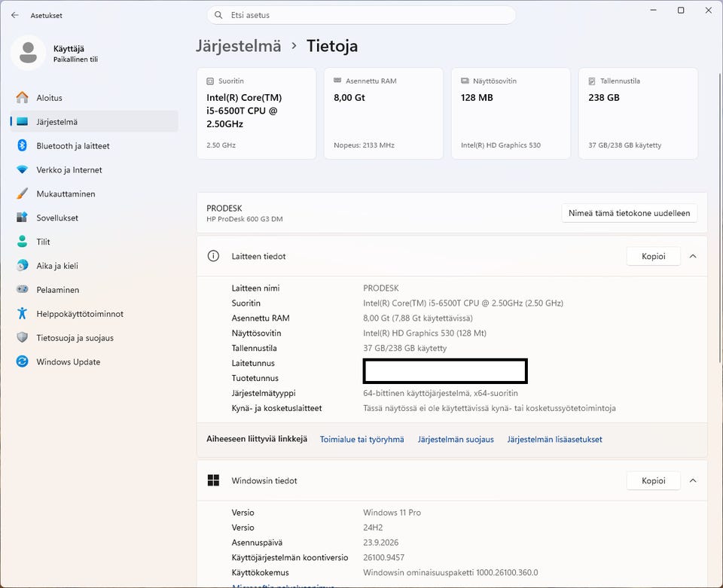Click the Järjestelmä monitor icon in sidebar
This screenshot has width=723, height=588.
pos(22,122)
